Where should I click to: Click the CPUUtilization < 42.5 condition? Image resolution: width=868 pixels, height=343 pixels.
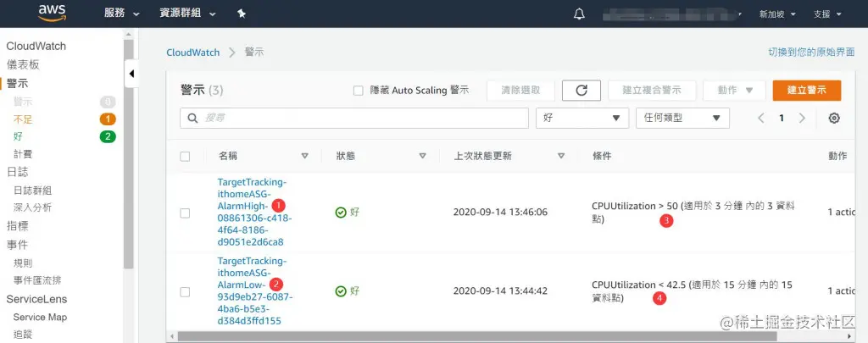tap(692, 291)
